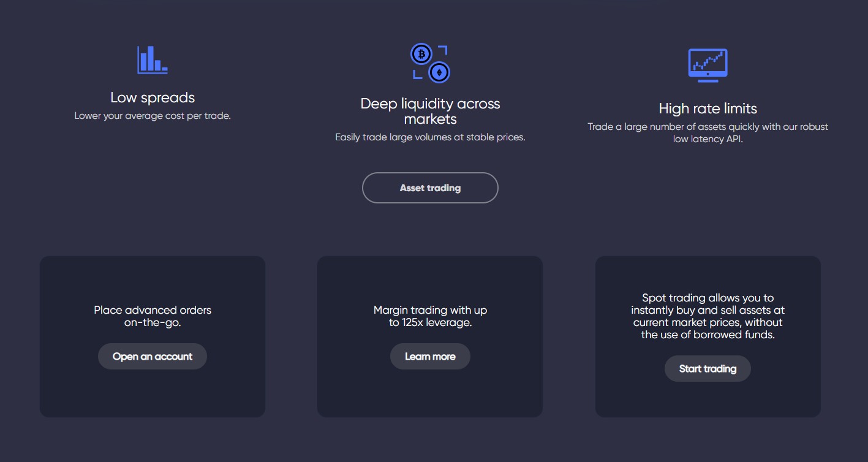Click the Bitcoin and Ethereum coins icon
Image resolution: width=868 pixels, height=462 pixels.
click(x=430, y=63)
